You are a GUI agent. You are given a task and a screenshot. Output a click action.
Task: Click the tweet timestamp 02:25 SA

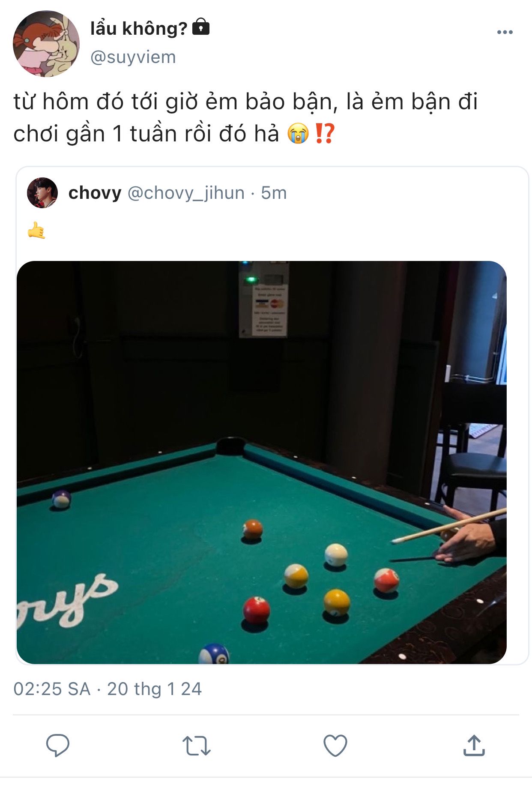click(52, 689)
